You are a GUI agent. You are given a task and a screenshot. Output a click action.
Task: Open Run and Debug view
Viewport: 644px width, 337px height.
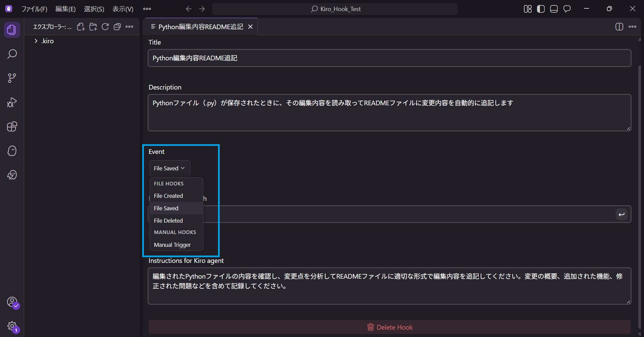pyautogui.click(x=12, y=102)
